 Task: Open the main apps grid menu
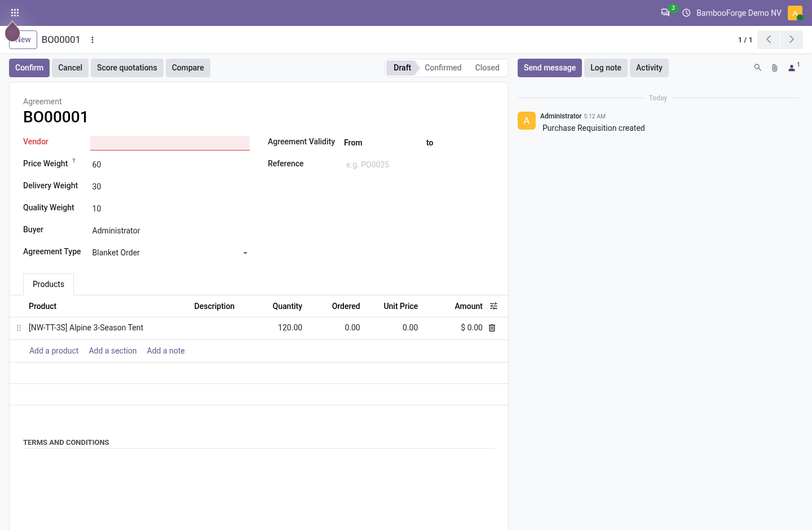tap(15, 12)
